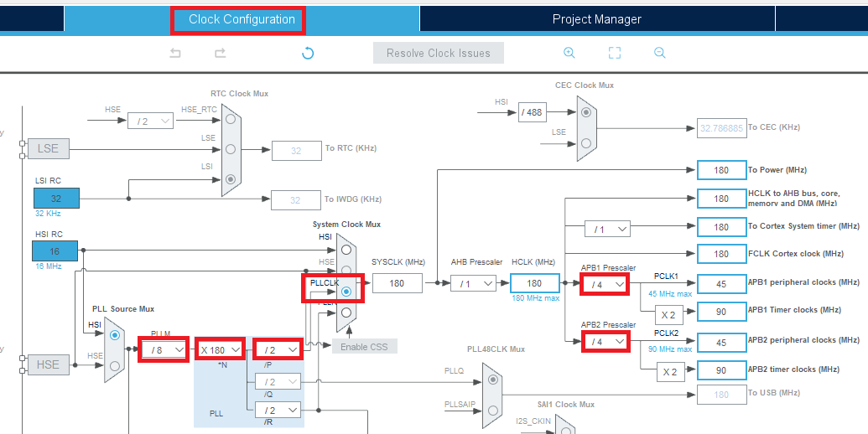Open the Clock Configuration tab
Viewport: 868px width, 434px height.
pos(242,19)
